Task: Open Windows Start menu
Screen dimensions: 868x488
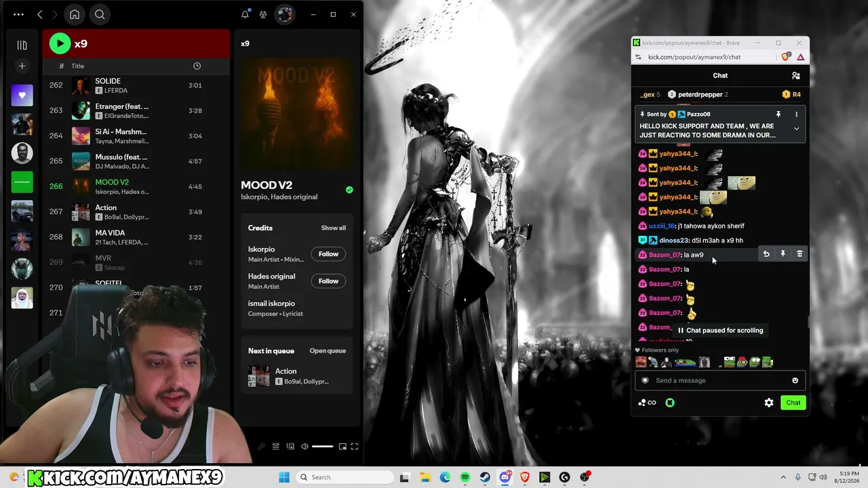Action: (284, 477)
